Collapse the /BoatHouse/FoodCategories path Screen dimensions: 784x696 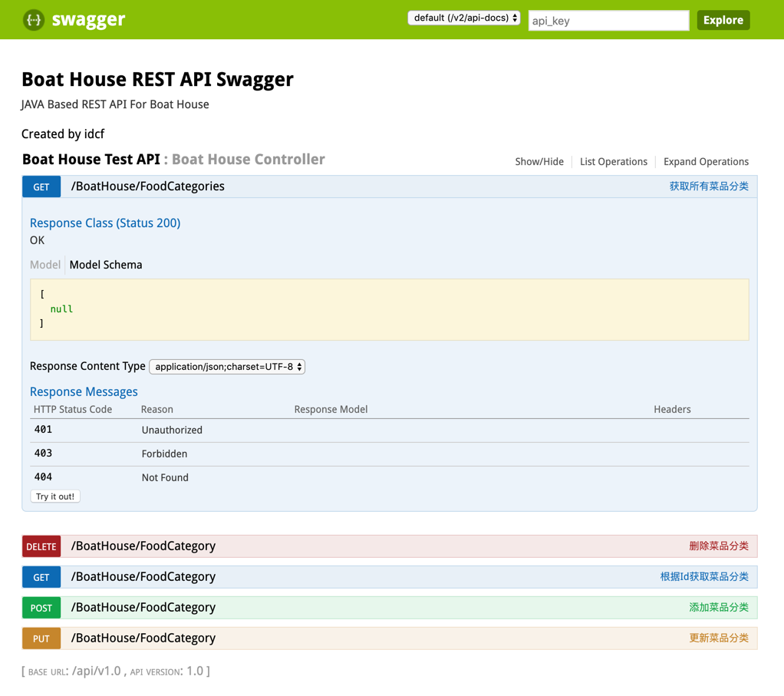click(147, 186)
